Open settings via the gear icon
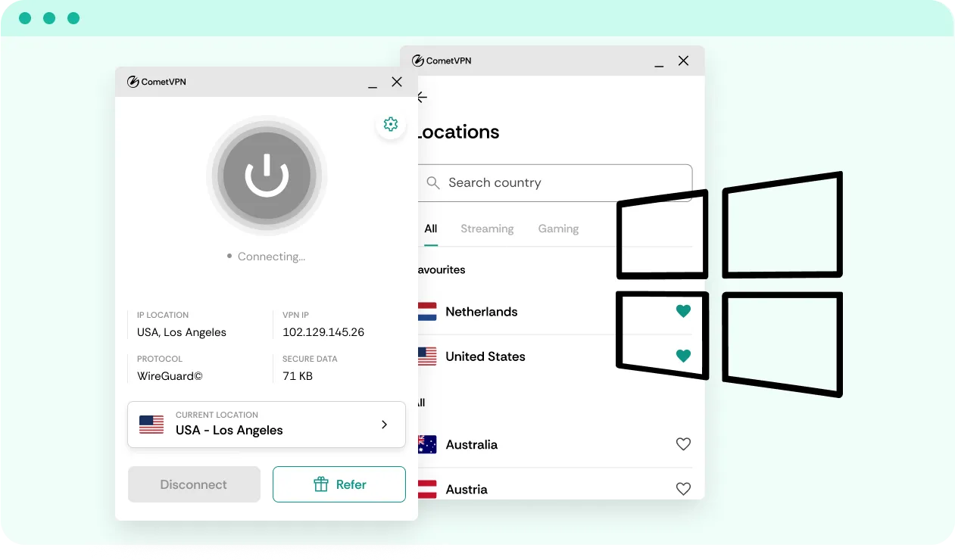 [391, 124]
